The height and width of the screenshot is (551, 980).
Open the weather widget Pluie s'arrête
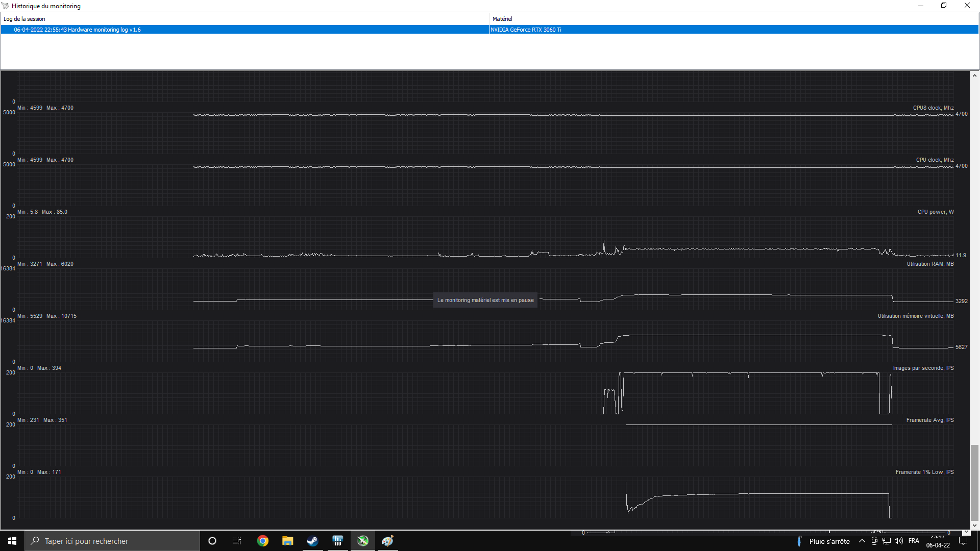pos(823,541)
